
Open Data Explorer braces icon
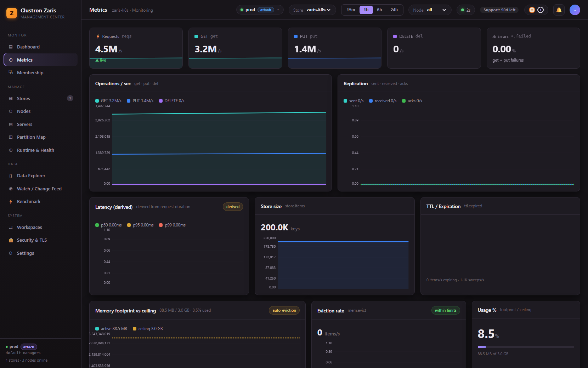[x=11, y=176]
